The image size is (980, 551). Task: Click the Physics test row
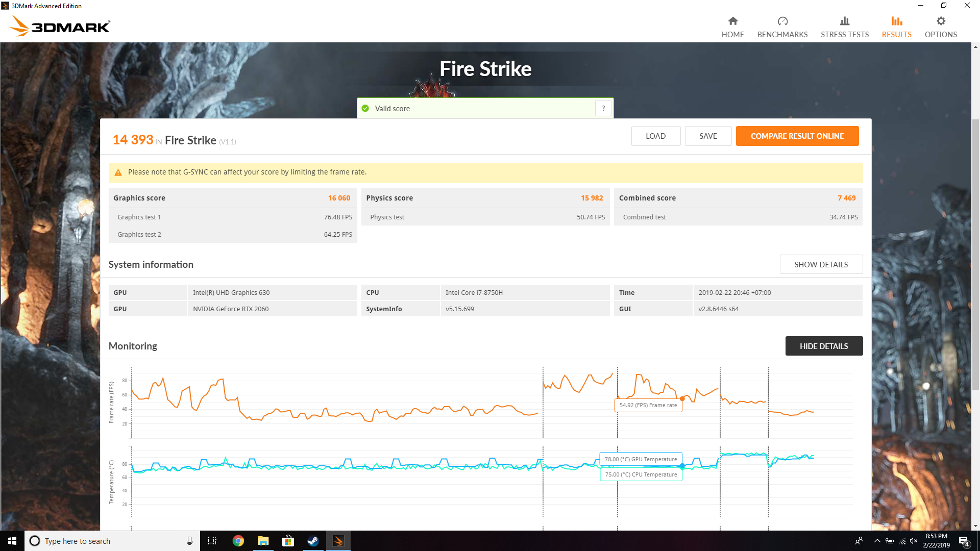(x=485, y=217)
